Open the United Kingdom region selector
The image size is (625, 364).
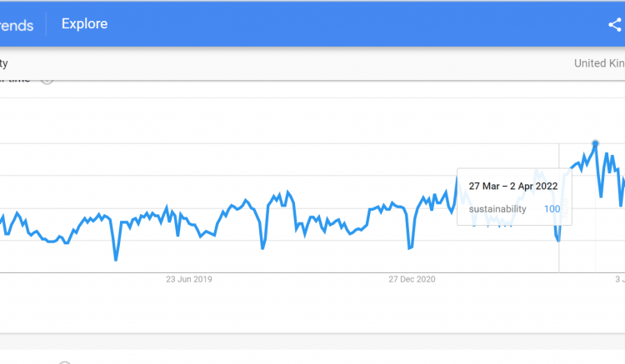(x=599, y=63)
